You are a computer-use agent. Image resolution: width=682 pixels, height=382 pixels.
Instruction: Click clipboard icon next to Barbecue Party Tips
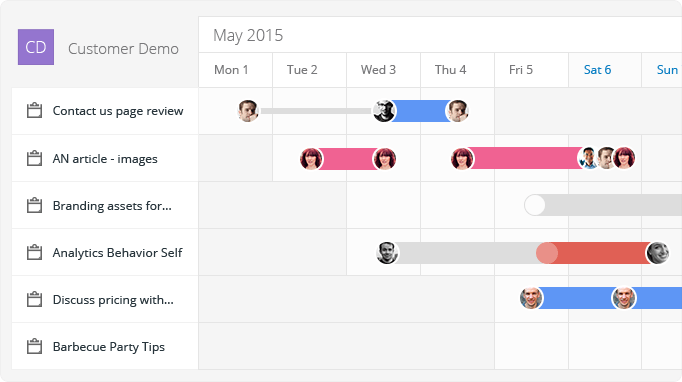click(x=34, y=346)
